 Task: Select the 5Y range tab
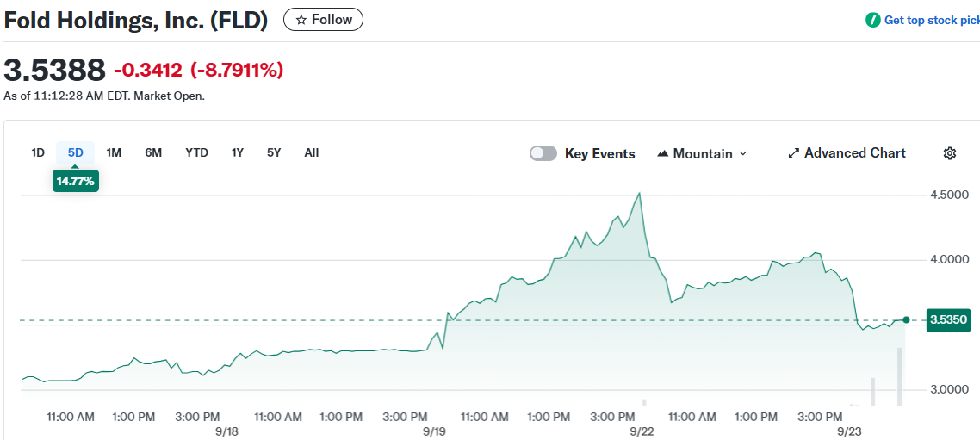[x=274, y=152]
